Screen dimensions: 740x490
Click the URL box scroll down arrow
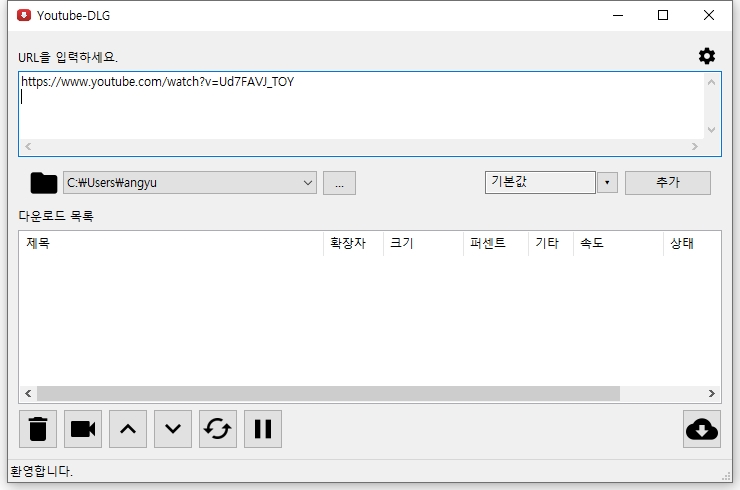[712, 129]
